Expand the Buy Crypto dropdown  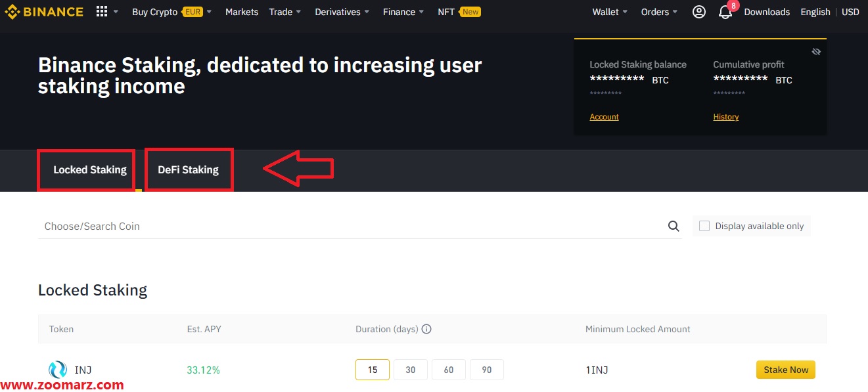[210, 12]
